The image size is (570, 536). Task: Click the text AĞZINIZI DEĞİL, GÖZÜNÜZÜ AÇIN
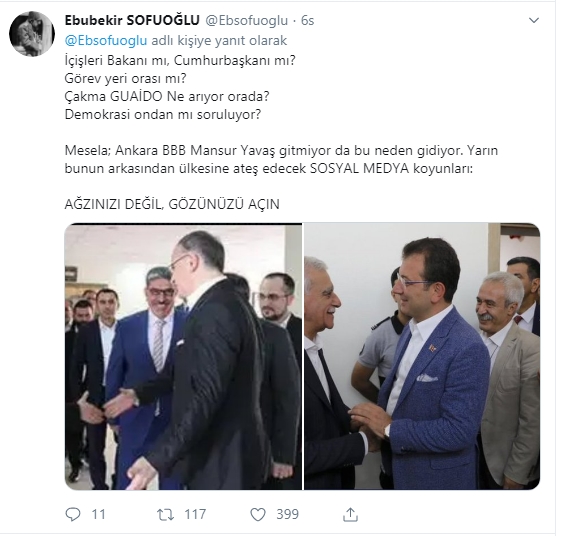click(x=172, y=204)
